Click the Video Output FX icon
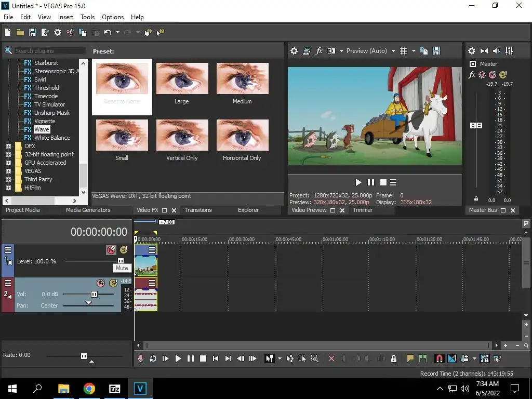This screenshot has height=399, width=532. point(319,51)
